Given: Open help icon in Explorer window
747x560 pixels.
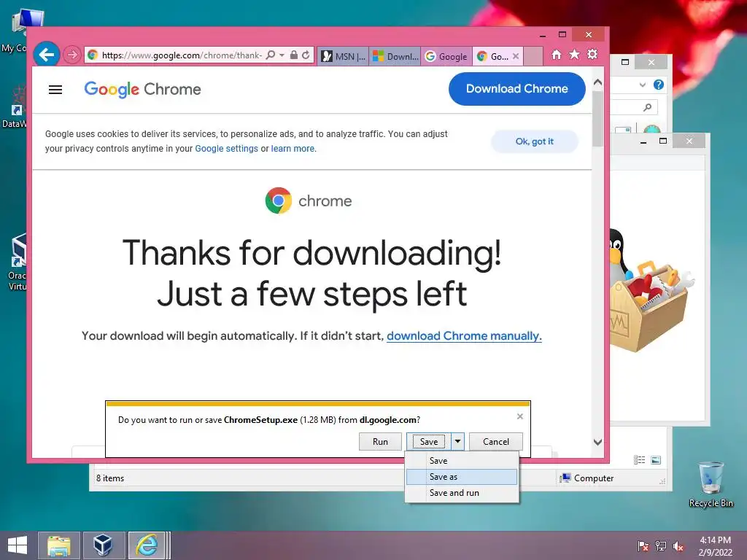Looking at the screenshot, I should pyautogui.click(x=659, y=85).
